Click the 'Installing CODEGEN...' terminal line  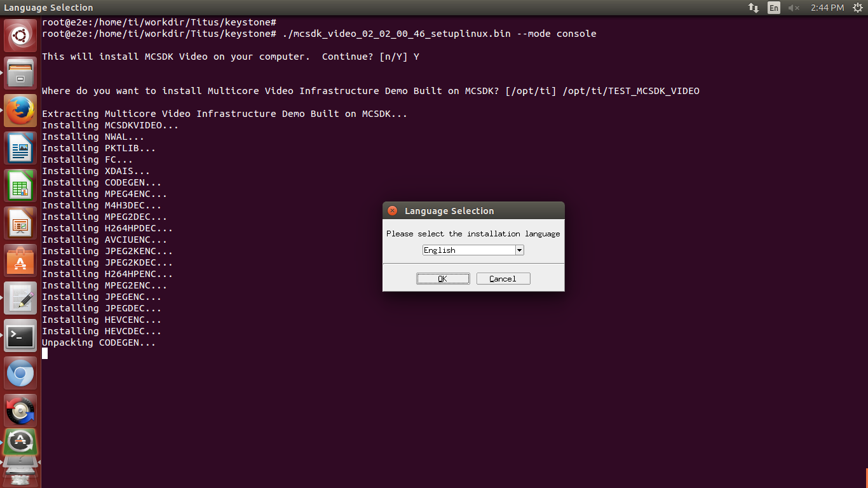[x=102, y=182]
